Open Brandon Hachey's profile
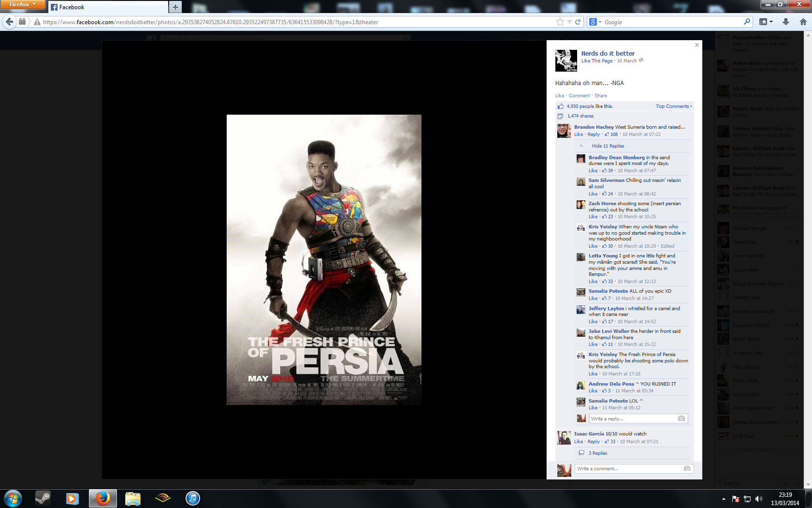This screenshot has width=812, height=508. click(x=594, y=127)
